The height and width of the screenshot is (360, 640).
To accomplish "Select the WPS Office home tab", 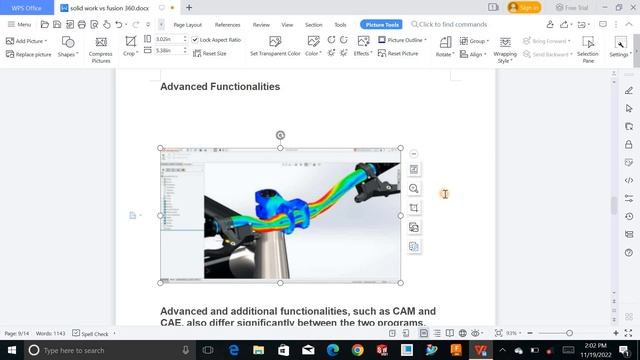I will 27,8.
